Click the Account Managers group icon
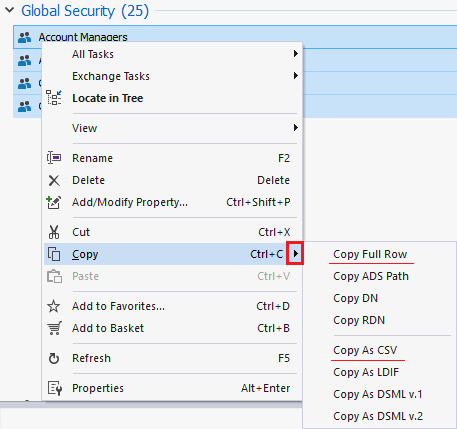This screenshot has height=429, width=457. (x=24, y=37)
